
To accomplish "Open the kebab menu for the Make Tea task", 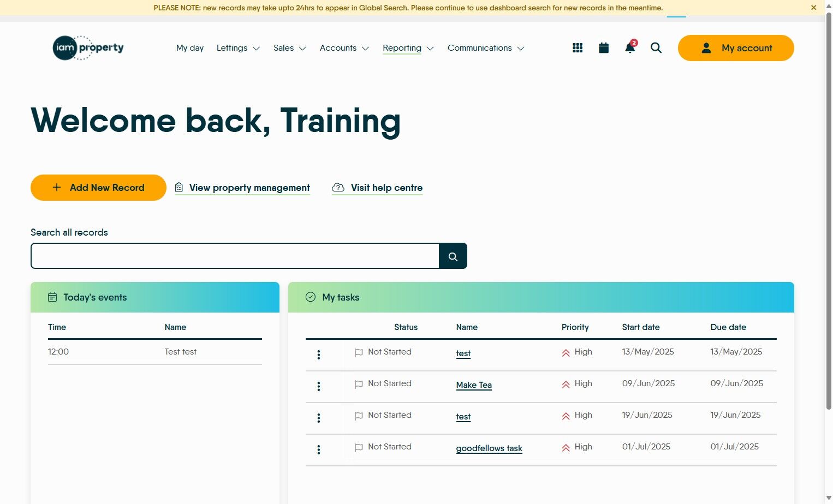I will coord(318,386).
